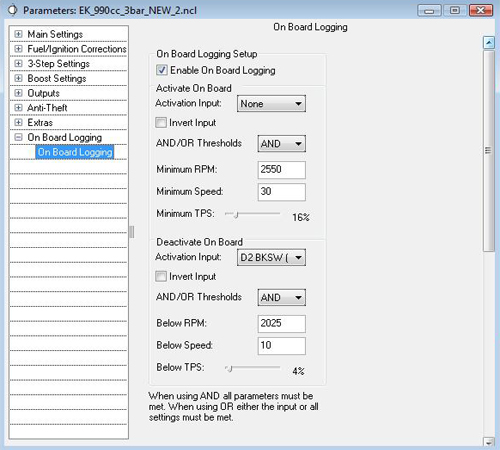Expand the Extras plus icon

click(x=19, y=122)
